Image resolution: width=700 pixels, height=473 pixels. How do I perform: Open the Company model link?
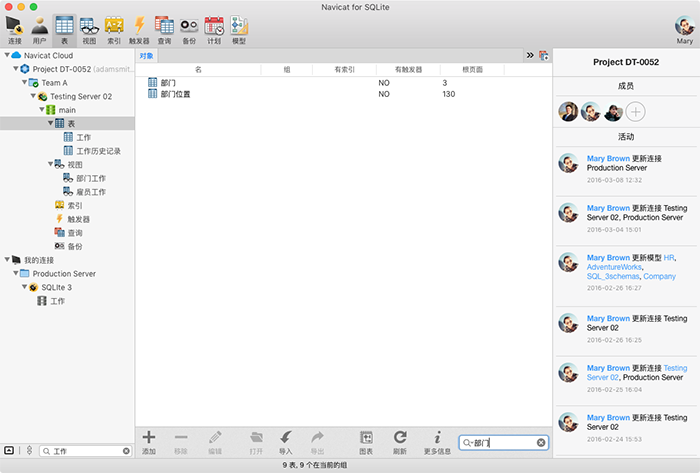(x=659, y=276)
